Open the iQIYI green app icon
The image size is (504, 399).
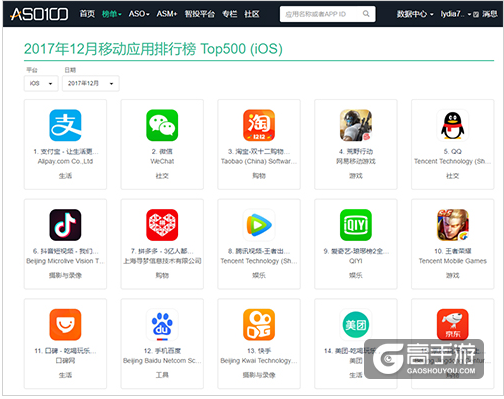(x=356, y=225)
